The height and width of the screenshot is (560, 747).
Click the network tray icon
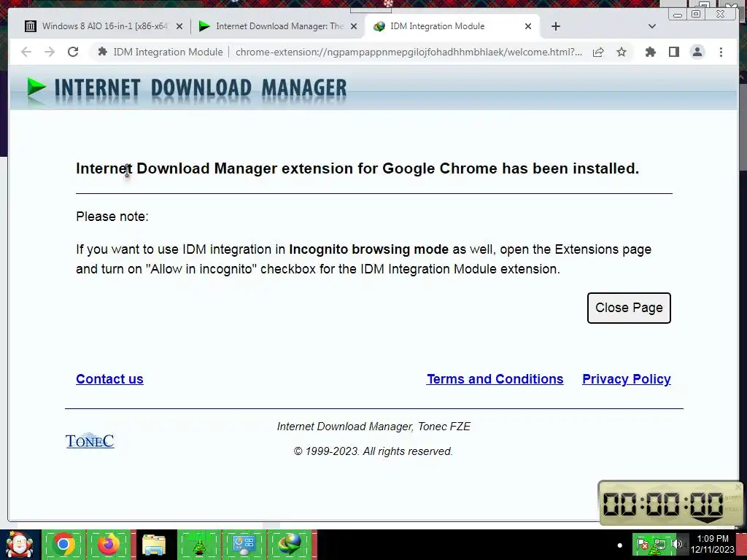pyautogui.click(x=659, y=544)
